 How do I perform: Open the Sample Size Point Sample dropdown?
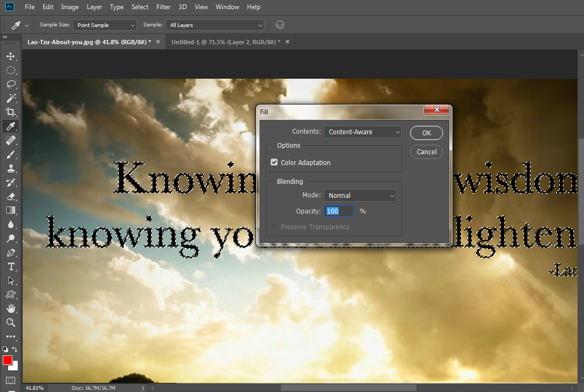point(105,25)
